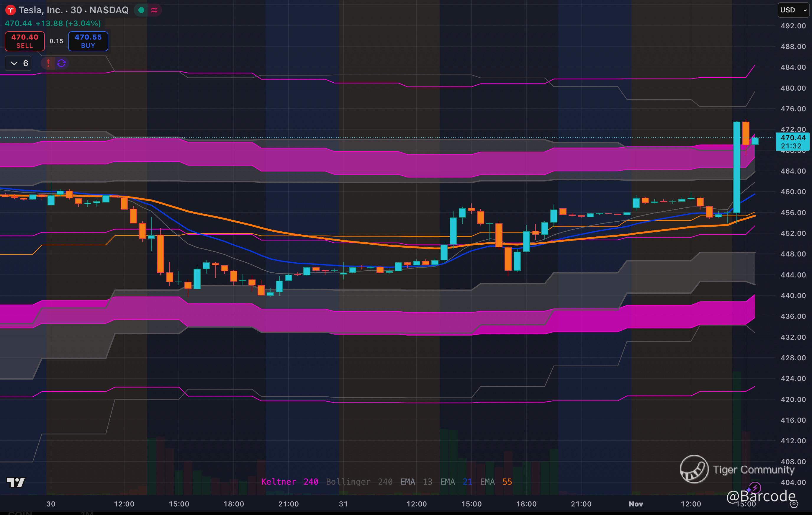The image size is (812, 515).
Task: Click the red exclamation warning icon
Action: pos(48,63)
